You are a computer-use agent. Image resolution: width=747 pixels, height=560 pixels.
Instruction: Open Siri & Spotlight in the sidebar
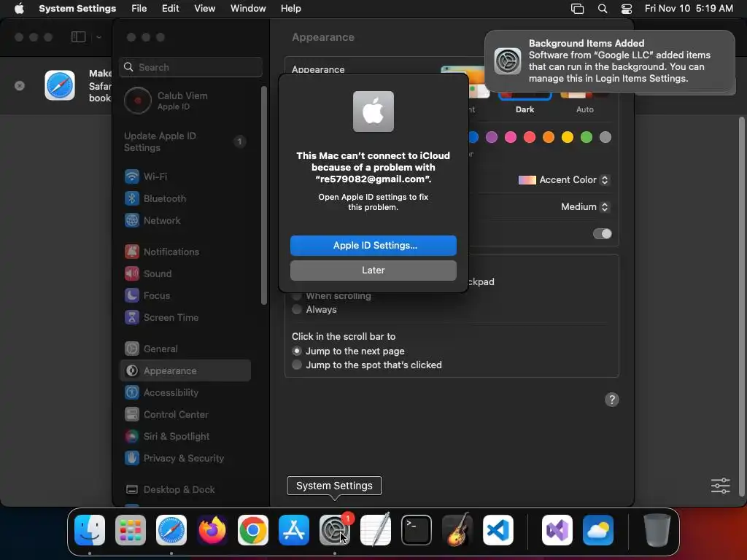pos(185,437)
